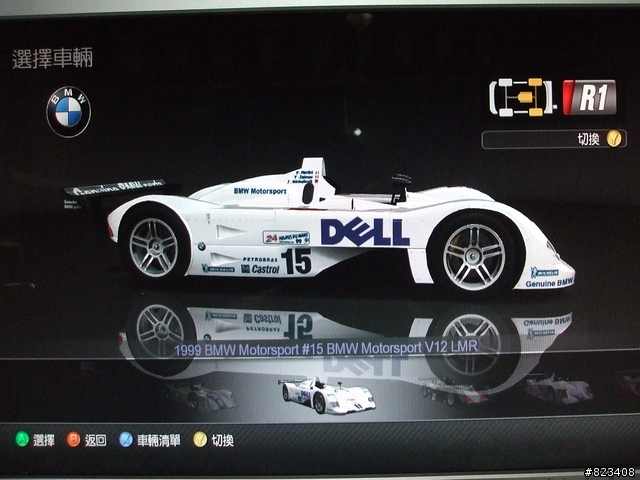Click the R1 class badge
This screenshot has height=480, width=640.
tap(589, 97)
